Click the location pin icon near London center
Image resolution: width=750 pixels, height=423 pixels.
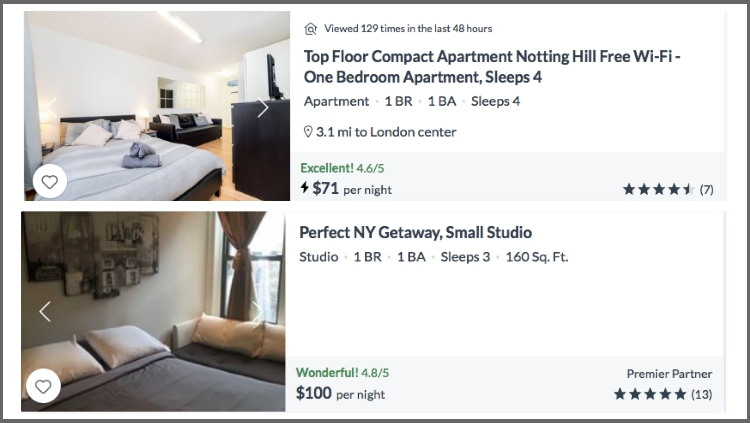pyautogui.click(x=308, y=132)
